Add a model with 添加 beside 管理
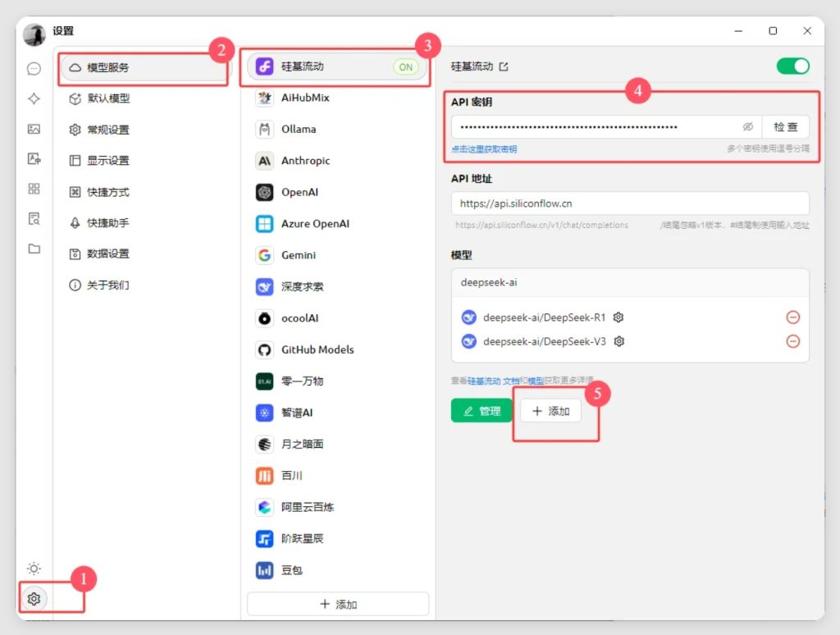 (550, 411)
